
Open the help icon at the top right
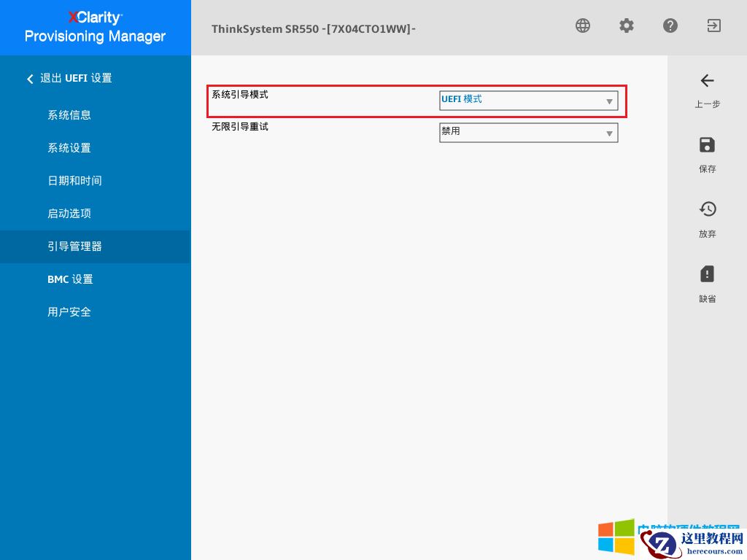click(670, 26)
